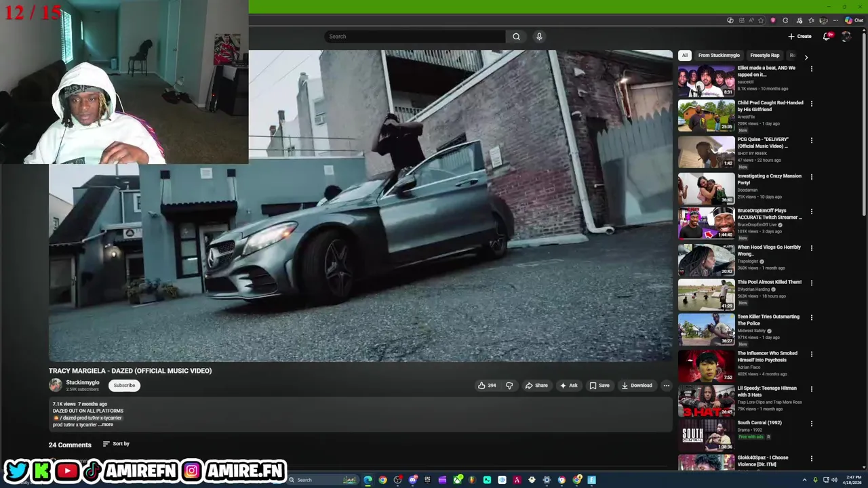Open YouTube notifications bell

826,37
